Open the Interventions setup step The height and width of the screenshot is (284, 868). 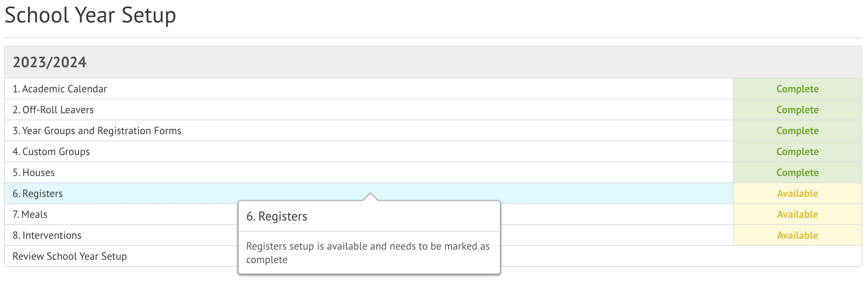tap(47, 235)
